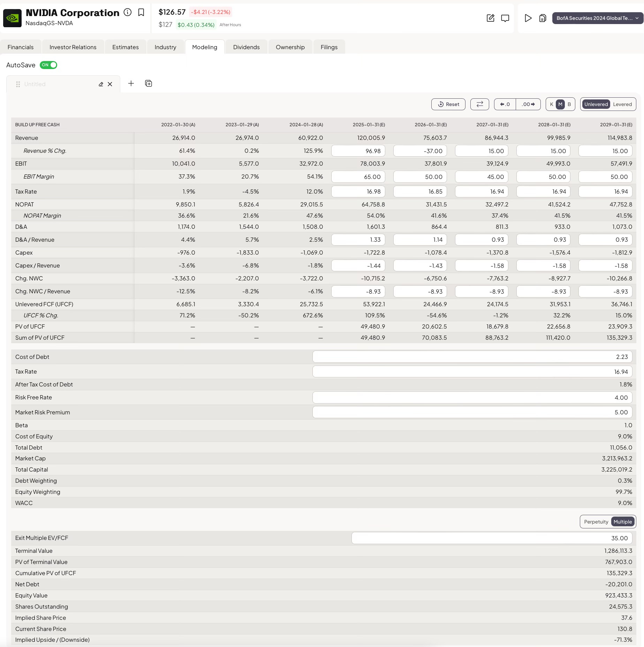Swap rows and columns with transpose icon
Image resolution: width=644 pixels, height=647 pixels.
[x=480, y=104]
